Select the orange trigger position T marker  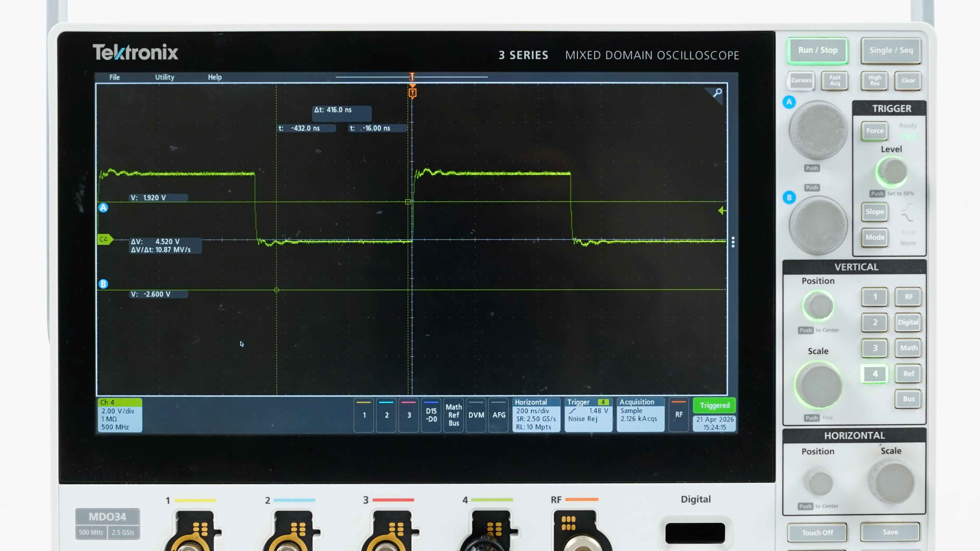pyautogui.click(x=412, y=93)
